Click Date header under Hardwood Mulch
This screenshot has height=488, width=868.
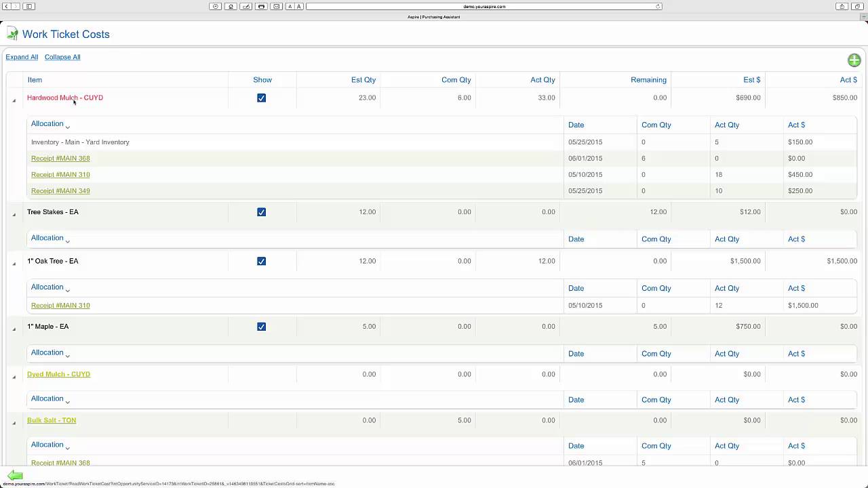click(x=576, y=125)
